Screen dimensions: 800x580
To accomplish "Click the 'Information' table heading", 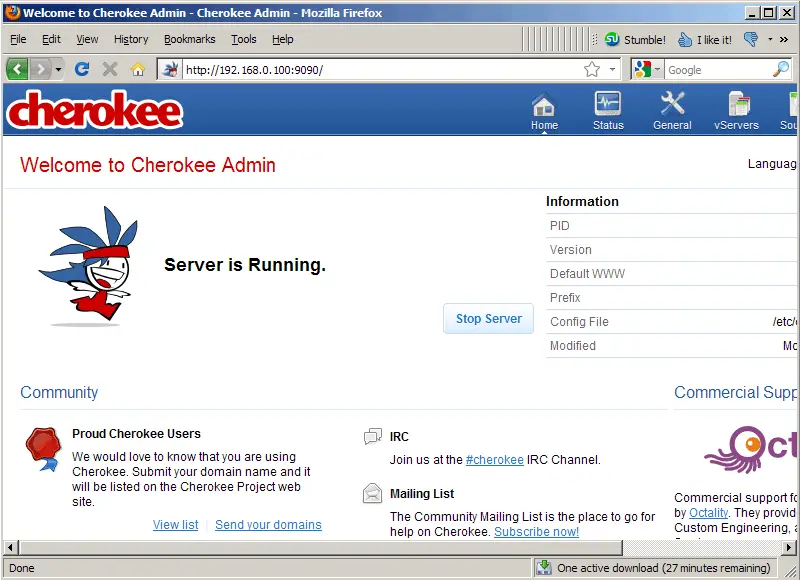I will click(582, 201).
